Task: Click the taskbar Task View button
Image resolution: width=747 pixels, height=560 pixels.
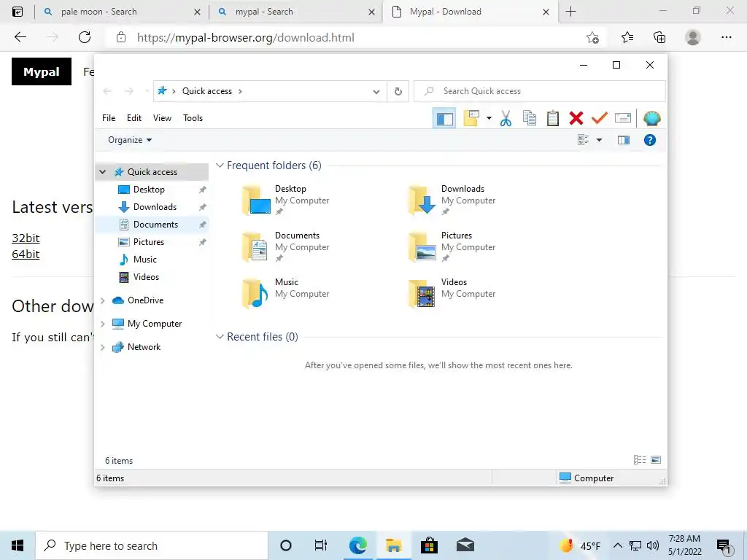Action: [x=321, y=545]
